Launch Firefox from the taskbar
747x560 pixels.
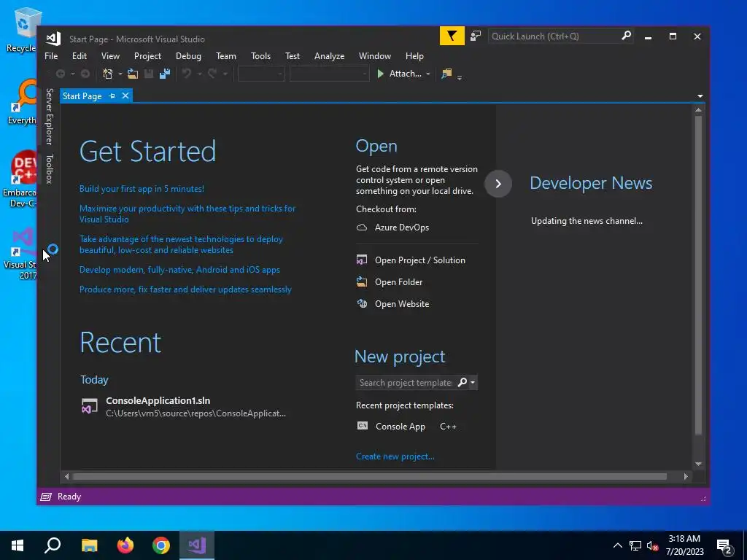coord(125,545)
